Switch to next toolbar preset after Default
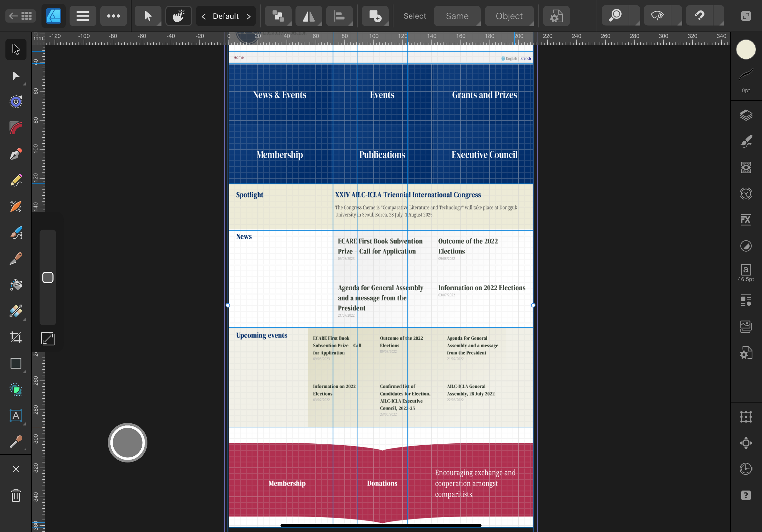 click(x=249, y=16)
